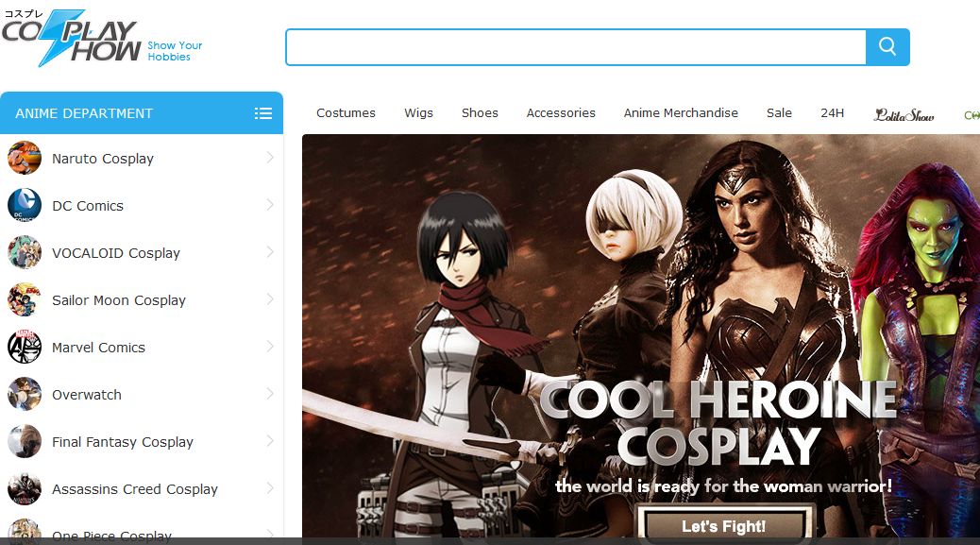
Task: Toggle the Anime Department list icon
Action: tap(263, 113)
